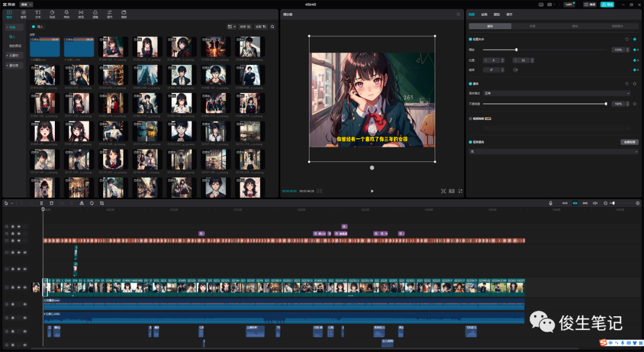Open the 贴纸 (Stickers) panel icon
Image resolution: width=644 pixels, height=352 pixels.
click(x=52, y=14)
